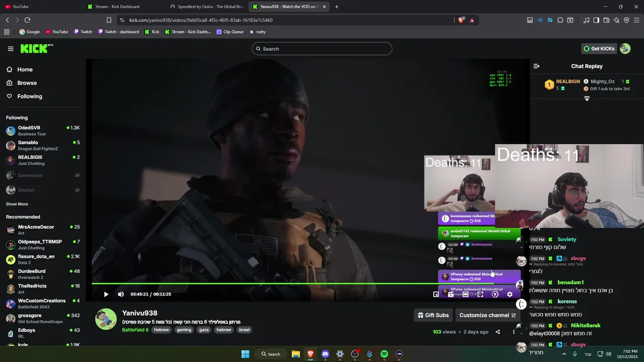This screenshot has height=362, width=644.
Task: Open MrsAcmeDecor recommended channel
Action: coord(43,230)
